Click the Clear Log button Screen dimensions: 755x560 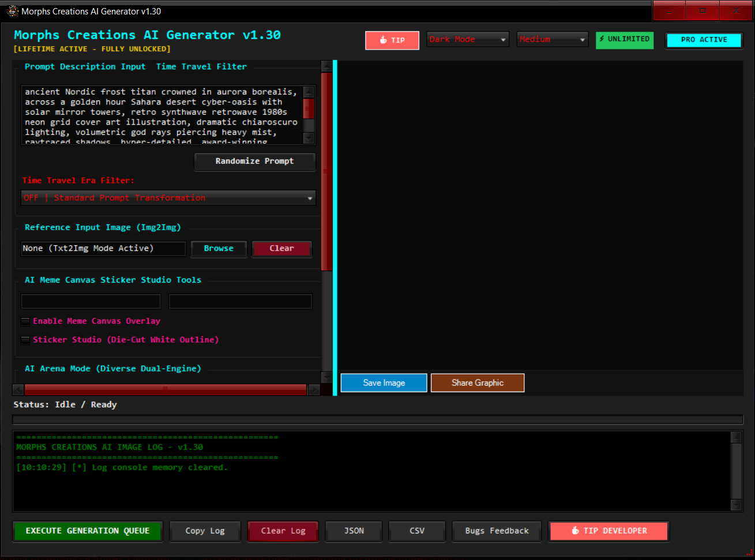click(x=283, y=531)
